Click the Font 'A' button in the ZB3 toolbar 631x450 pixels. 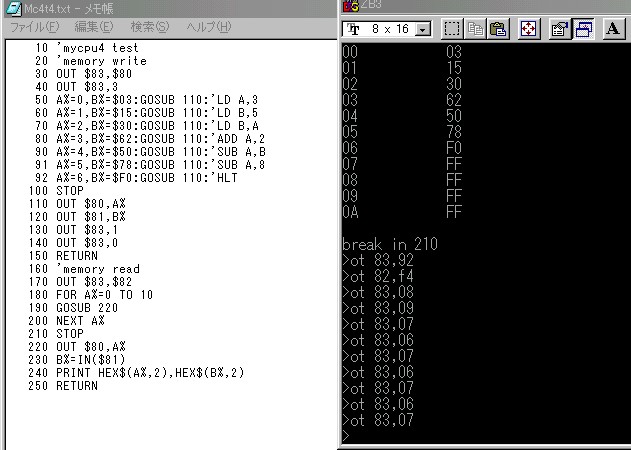[613, 29]
